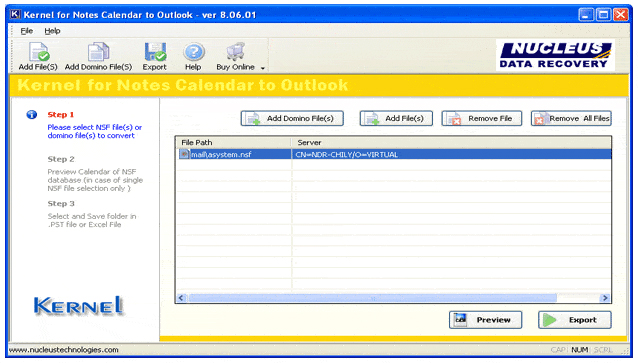Click www.nucleustechnologies.com in the status bar
Viewport: 638px width, 363px height.
click(x=64, y=350)
